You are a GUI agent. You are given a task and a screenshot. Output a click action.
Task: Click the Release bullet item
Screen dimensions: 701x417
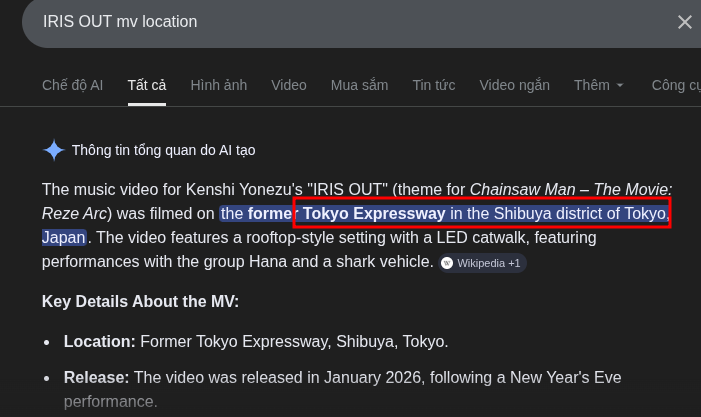pyautogui.click(x=342, y=389)
